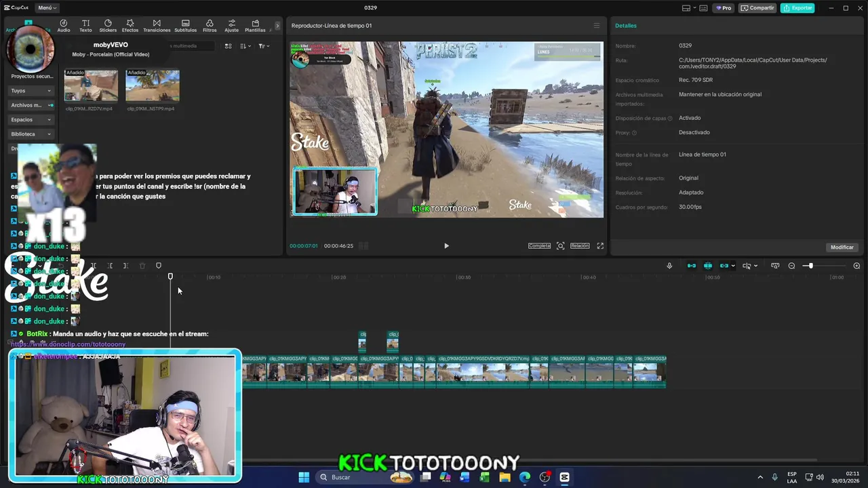Image resolution: width=868 pixels, height=488 pixels.
Task: Expand the Espacios section
Action: (x=31, y=119)
